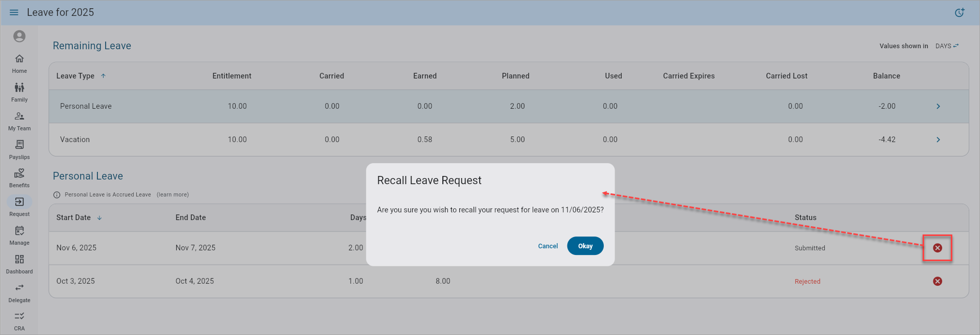
Task: Click the Rejected status text
Action: click(x=807, y=282)
